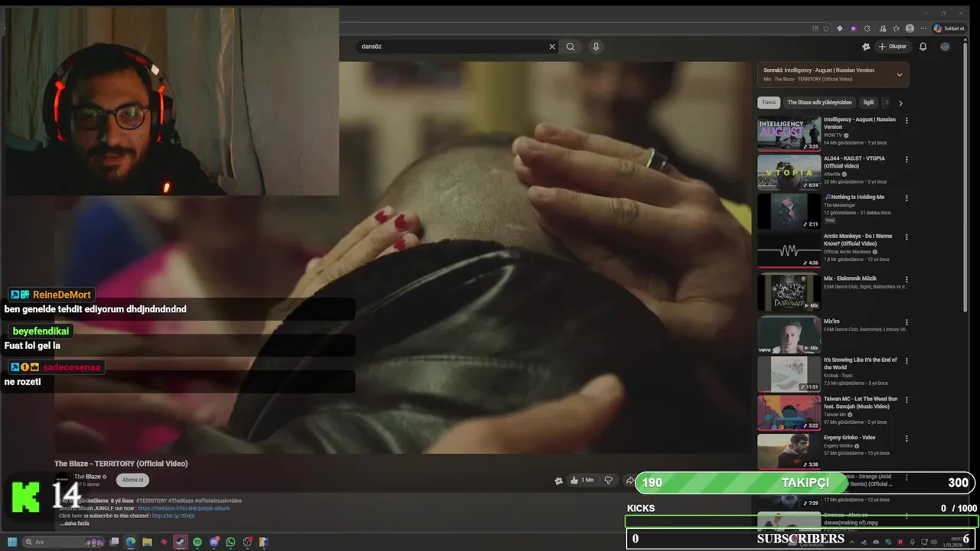Add page to favorites star in address bar

[826, 28]
